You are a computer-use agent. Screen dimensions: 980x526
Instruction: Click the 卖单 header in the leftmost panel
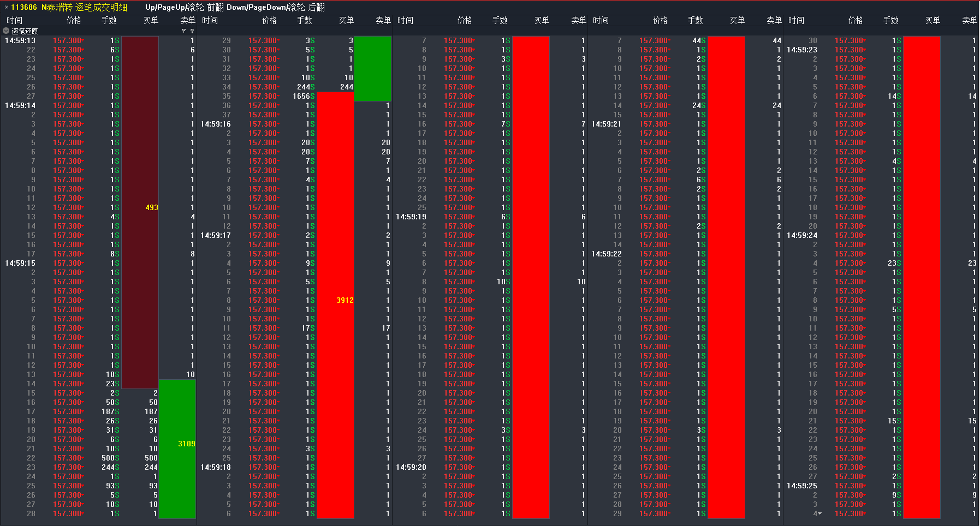point(188,20)
